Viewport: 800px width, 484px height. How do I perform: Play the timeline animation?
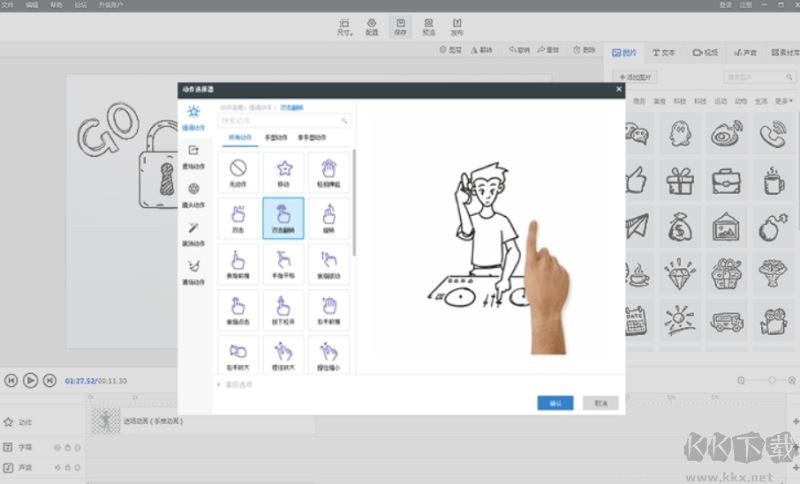30,380
